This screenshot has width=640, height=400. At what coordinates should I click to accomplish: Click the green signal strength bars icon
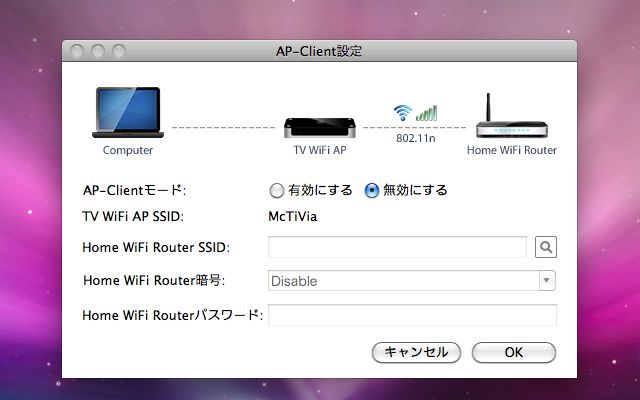pyautogui.click(x=427, y=113)
